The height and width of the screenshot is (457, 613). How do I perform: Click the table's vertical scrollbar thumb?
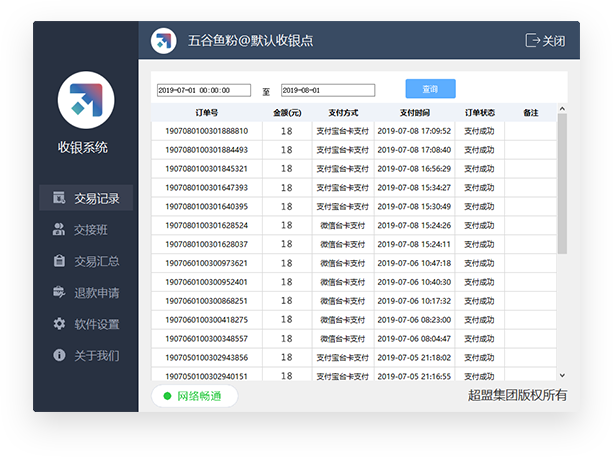(x=562, y=184)
